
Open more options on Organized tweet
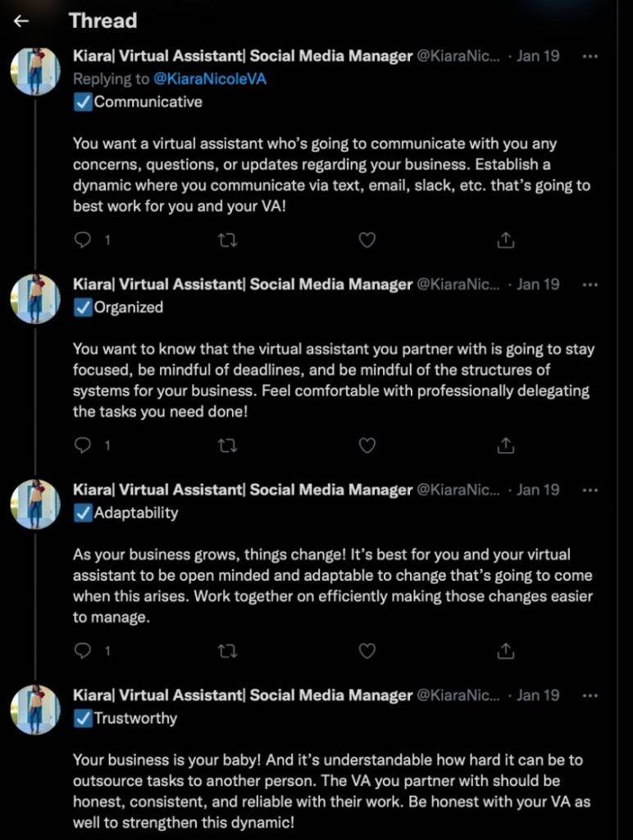(x=590, y=285)
